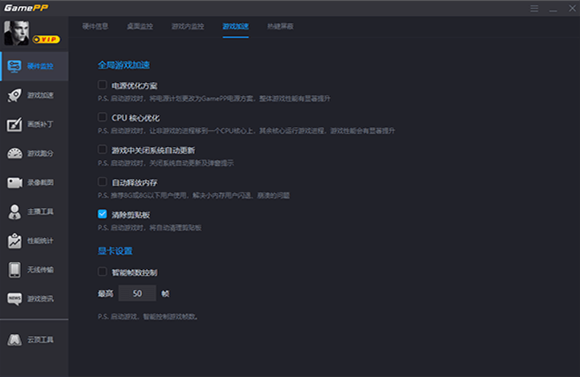The image size is (580, 377).
Task: Enable 游戏中关闭系统自动更新 checkbox
Action: coord(102,149)
